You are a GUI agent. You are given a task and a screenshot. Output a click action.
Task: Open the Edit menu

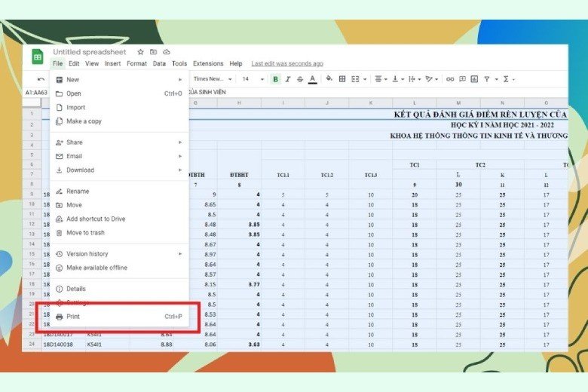click(x=74, y=63)
